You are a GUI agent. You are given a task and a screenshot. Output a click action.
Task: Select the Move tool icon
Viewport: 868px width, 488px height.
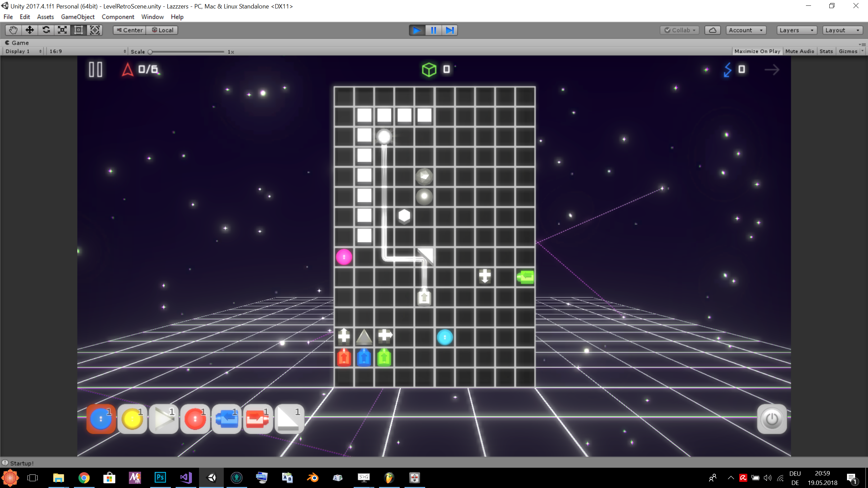tap(29, 30)
